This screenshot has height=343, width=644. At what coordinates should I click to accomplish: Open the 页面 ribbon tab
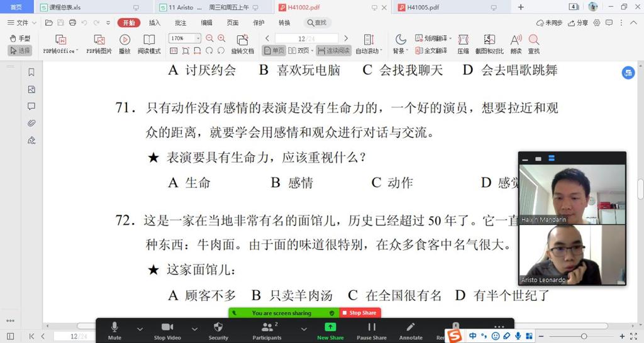[233, 23]
